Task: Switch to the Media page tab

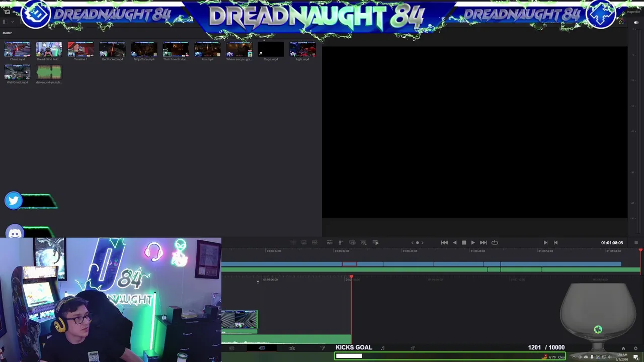Action: [231, 348]
